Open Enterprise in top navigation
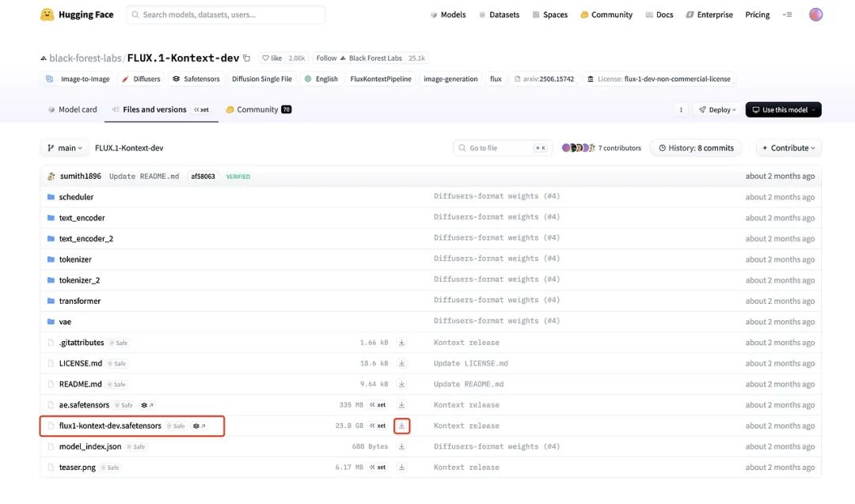Image resolution: width=855 pixels, height=504 pixels. coord(709,15)
